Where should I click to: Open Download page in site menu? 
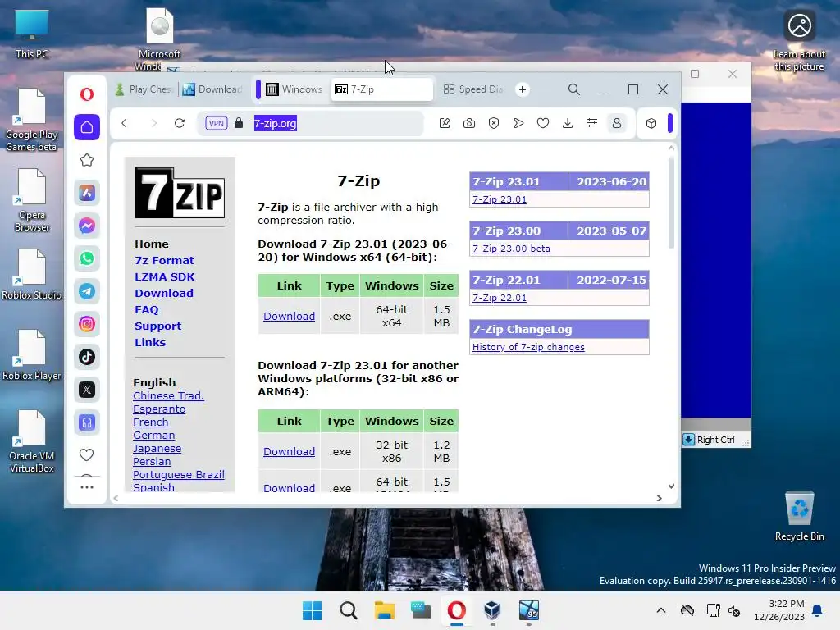point(164,293)
